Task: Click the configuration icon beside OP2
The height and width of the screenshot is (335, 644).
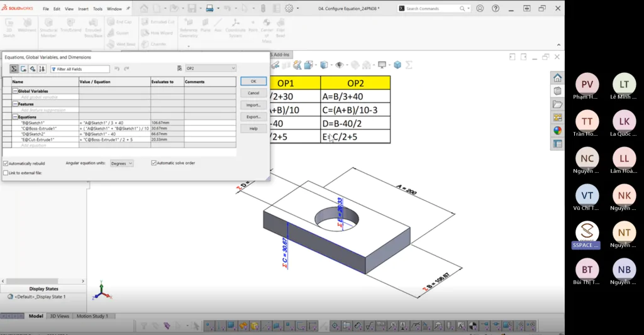Action: (x=179, y=68)
